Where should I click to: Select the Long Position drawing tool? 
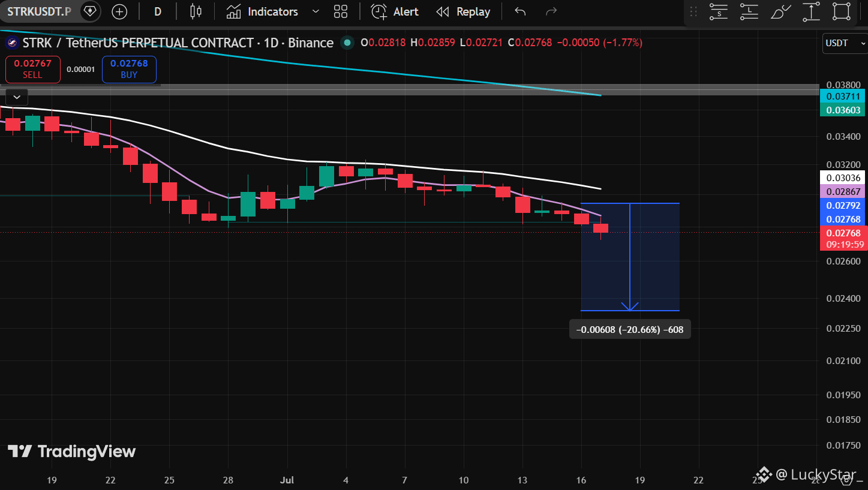click(749, 11)
